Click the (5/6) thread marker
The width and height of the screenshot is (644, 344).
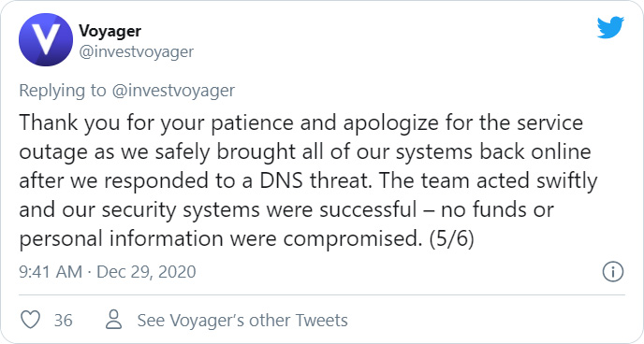(x=452, y=238)
